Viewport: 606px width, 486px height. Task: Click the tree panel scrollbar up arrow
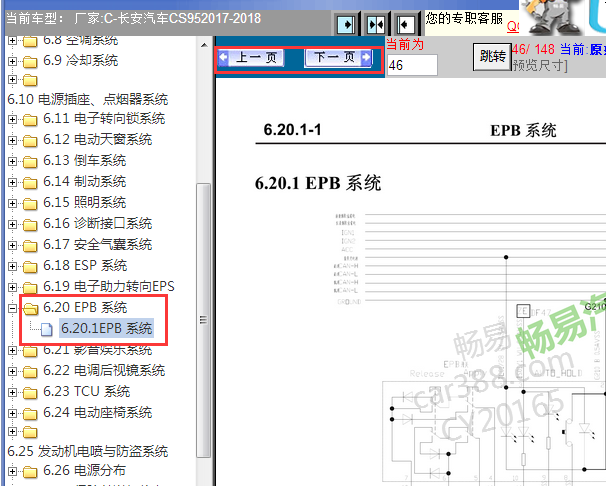pos(204,45)
